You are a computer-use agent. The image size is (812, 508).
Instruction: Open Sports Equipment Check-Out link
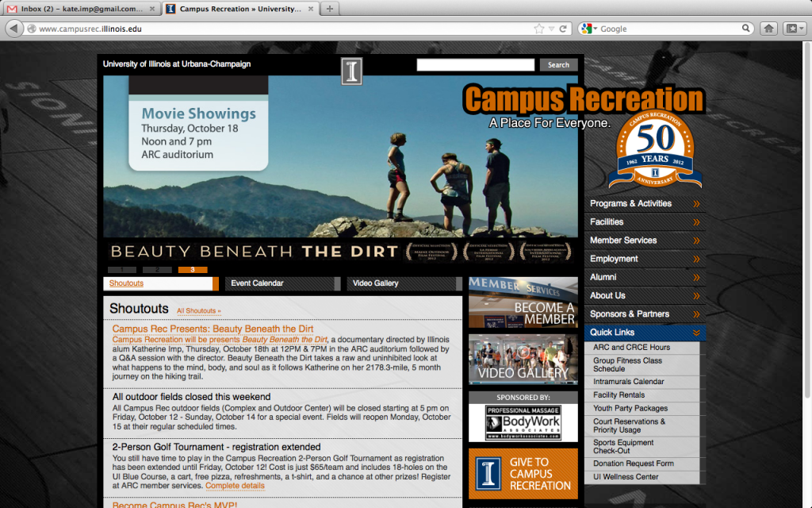[x=623, y=447]
